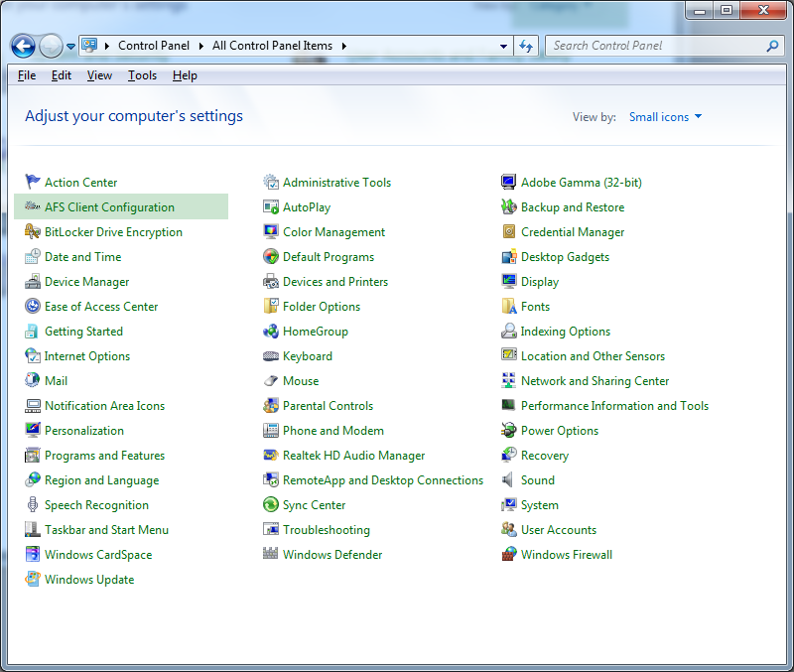Open the Network and Sharing Center link
Screen dimensions: 794x672
[595, 381]
